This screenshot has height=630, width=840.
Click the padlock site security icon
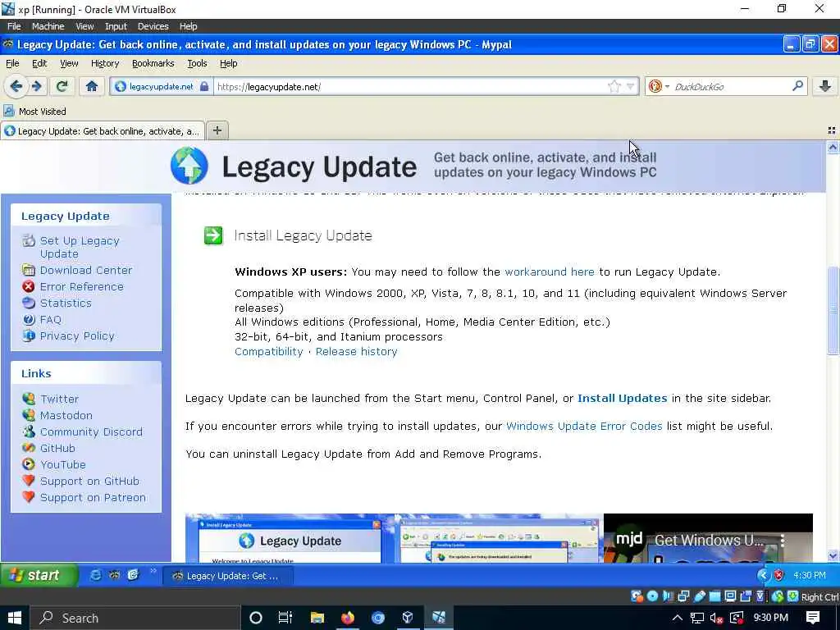[x=204, y=86]
